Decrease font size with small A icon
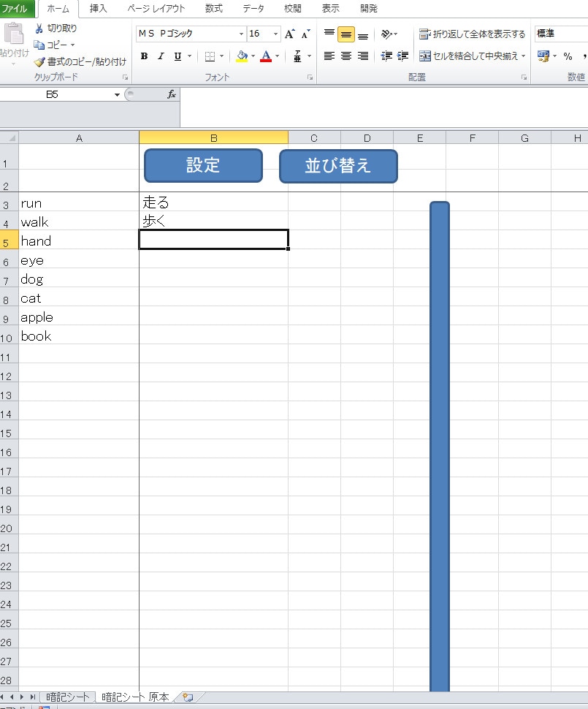This screenshot has width=588, height=709. pos(306,34)
